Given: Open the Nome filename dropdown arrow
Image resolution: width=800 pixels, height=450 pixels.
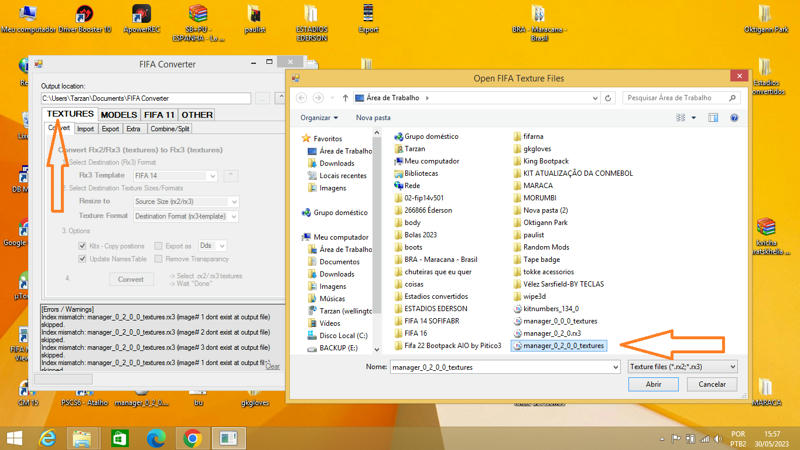Looking at the screenshot, I should point(615,367).
